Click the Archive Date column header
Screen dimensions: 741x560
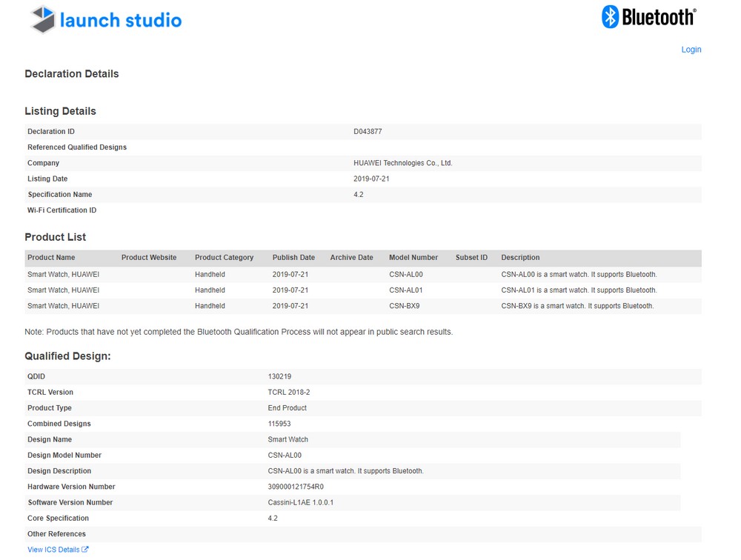(351, 258)
